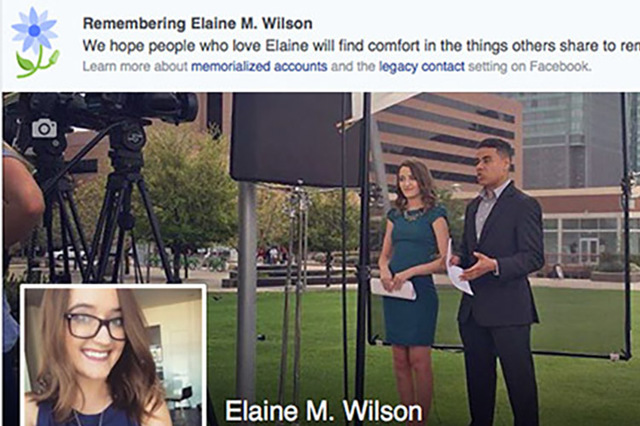
Task: Click the 'setting on Facebook' text
Action: (x=529, y=66)
